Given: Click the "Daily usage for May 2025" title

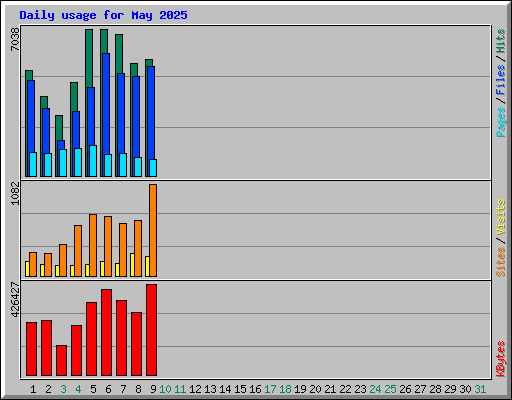Looking at the screenshot, I should tap(103, 15).
